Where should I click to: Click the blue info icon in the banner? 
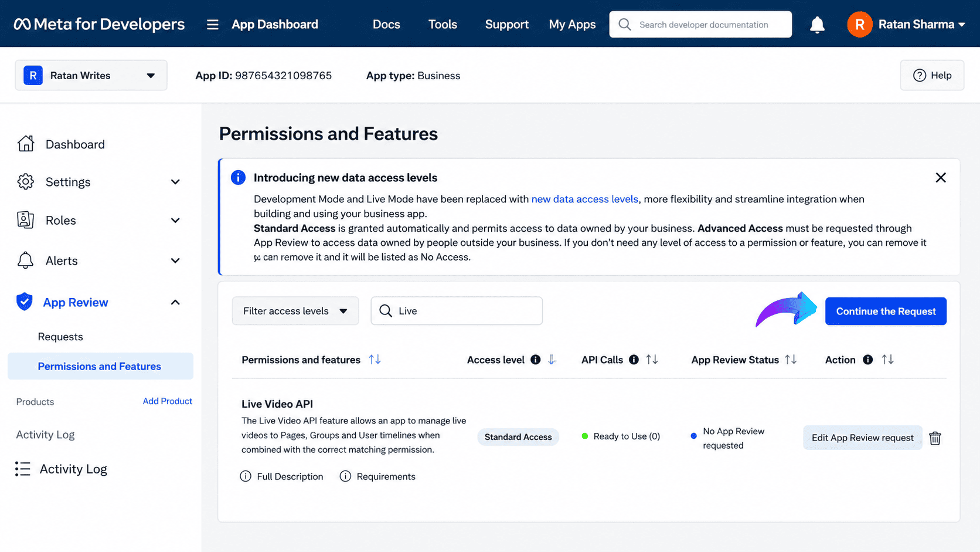coord(238,177)
